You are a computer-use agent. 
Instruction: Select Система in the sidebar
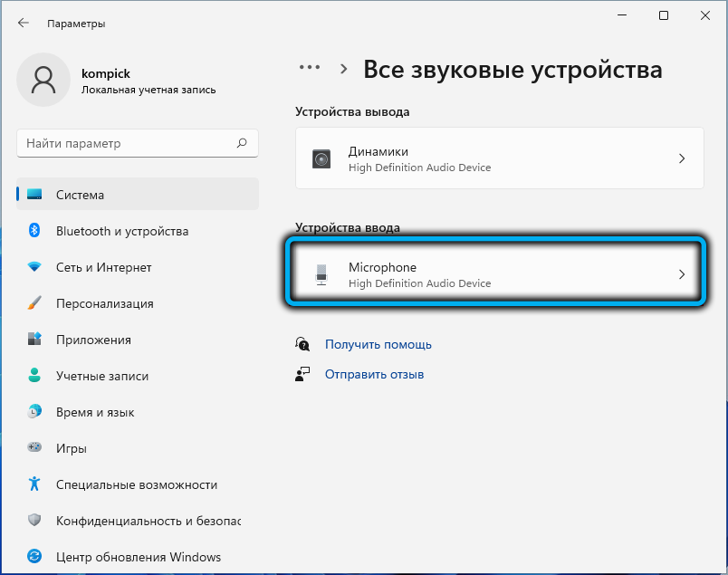coord(80,195)
